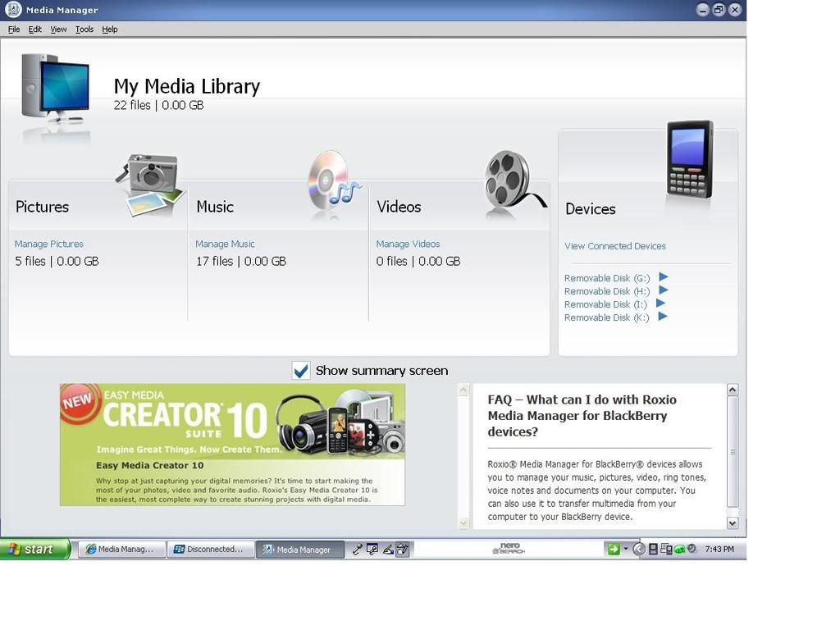The height and width of the screenshot is (630, 840).
Task: Switch to Disconnected taskbar window
Action: tap(210, 550)
